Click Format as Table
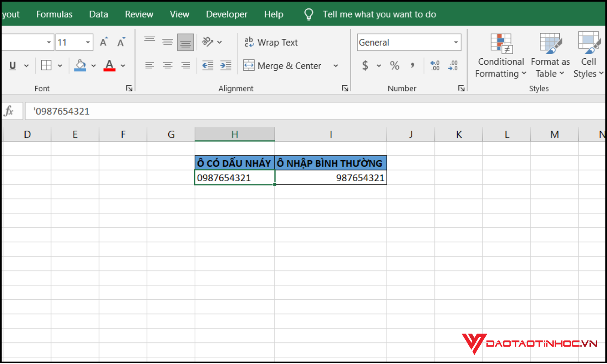This screenshot has width=607, height=364. 550,55
